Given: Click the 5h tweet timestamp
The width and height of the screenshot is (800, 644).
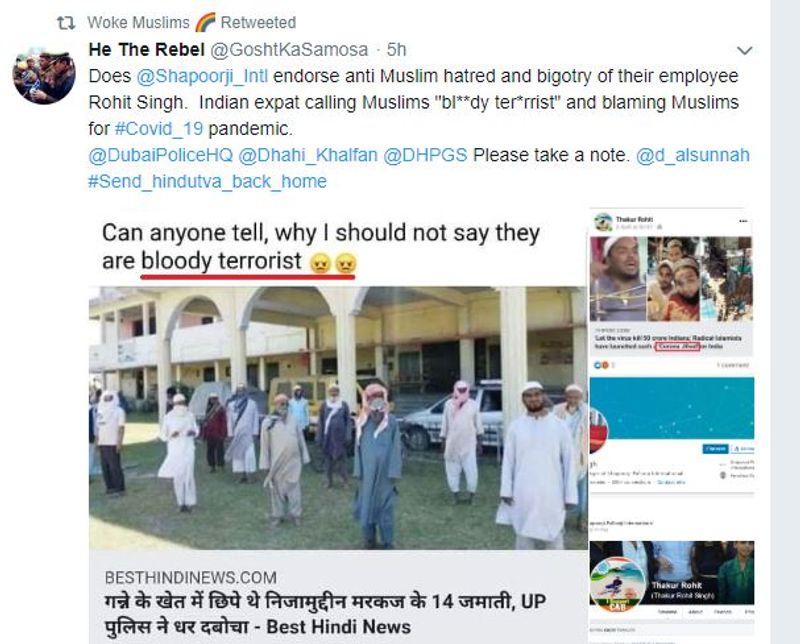Looking at the screenshot, I should 396,49.
